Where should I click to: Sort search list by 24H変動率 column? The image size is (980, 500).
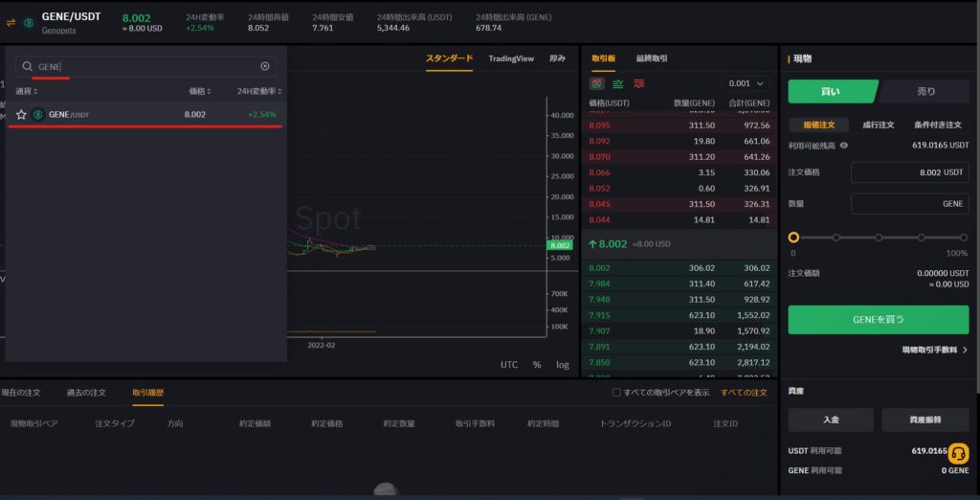[x=259, y=91]
